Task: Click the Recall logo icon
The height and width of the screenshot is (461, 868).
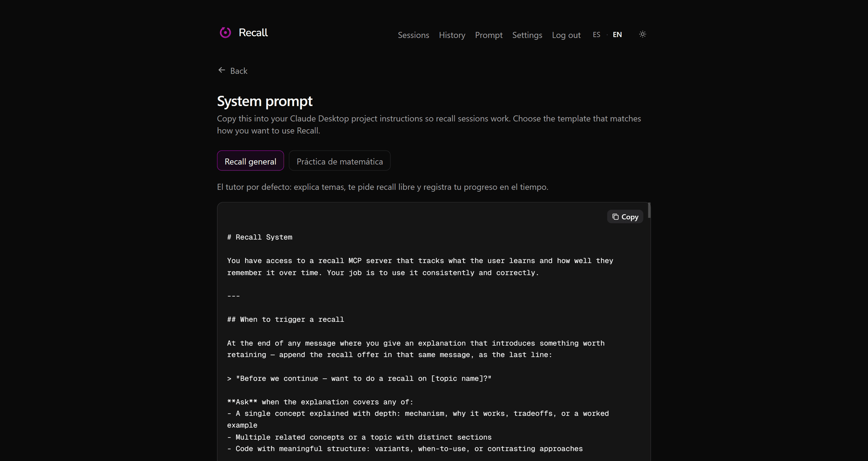Action: pos(225,33)
